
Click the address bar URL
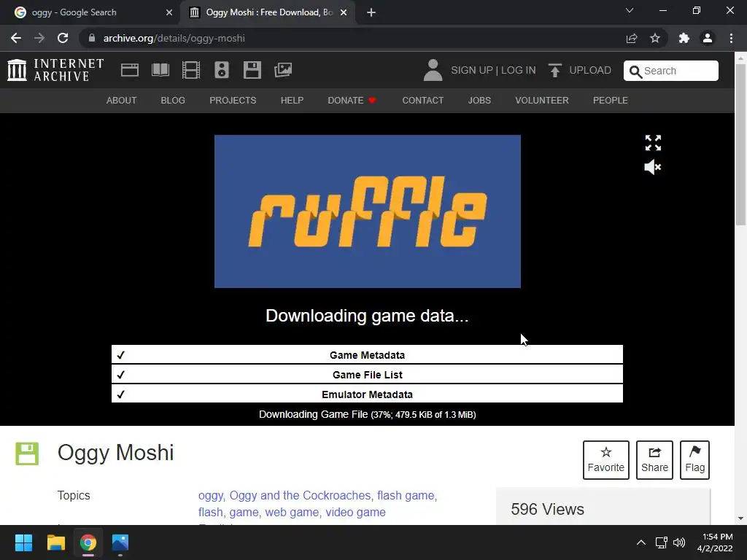click(x=174, y=38)
